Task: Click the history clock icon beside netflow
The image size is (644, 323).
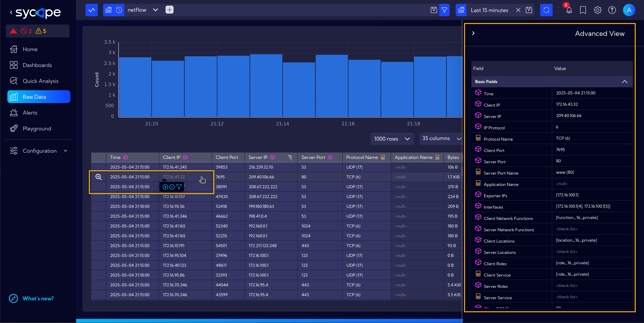Action: coord(119,10)
